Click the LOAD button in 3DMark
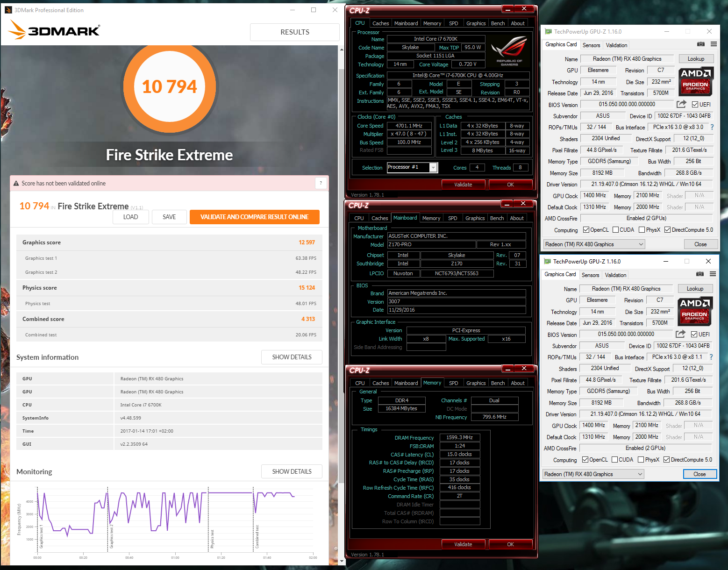The width and height of the screenshot is (728, 570). click(x=130, y=217)
